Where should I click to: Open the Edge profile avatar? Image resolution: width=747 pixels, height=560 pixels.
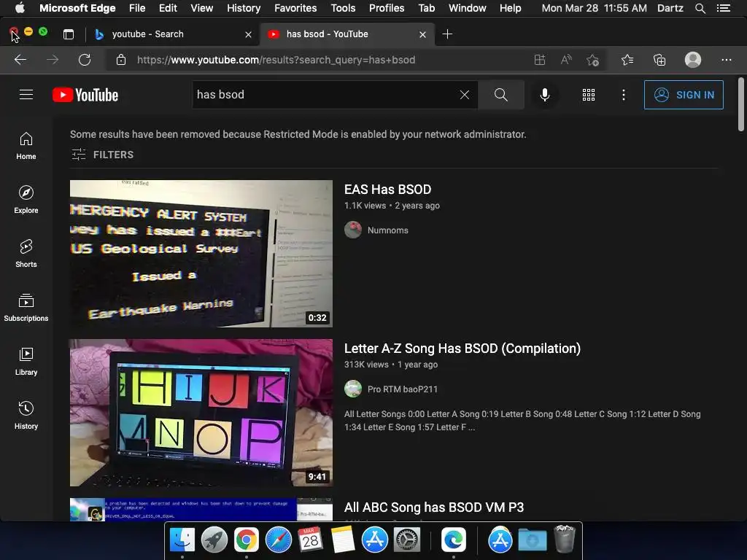tap(693, 60)
